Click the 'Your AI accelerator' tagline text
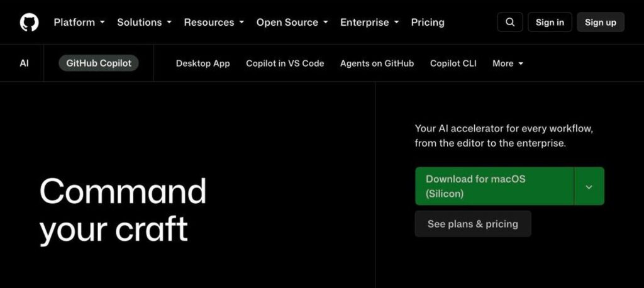This screenshot has width=644, height=288. [x=504, y=136]
